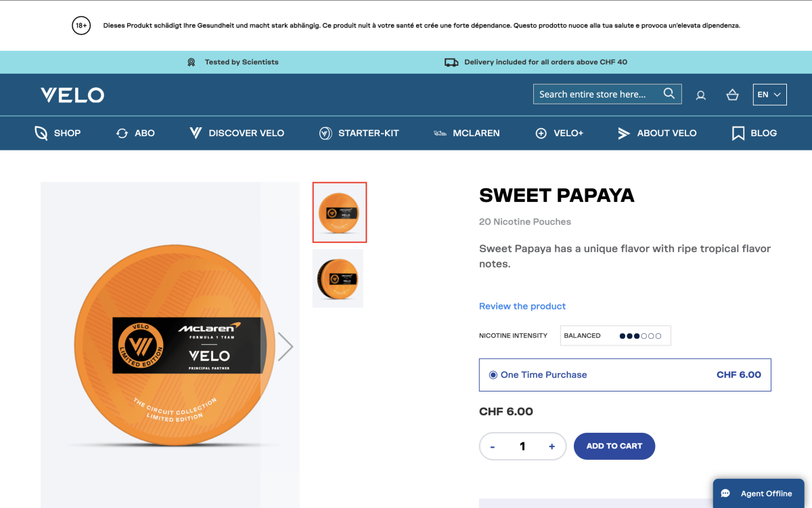812x508 pixels.
Task: Click the VELO logo in header
Action: pyautogui.click(x=72, y=95)
